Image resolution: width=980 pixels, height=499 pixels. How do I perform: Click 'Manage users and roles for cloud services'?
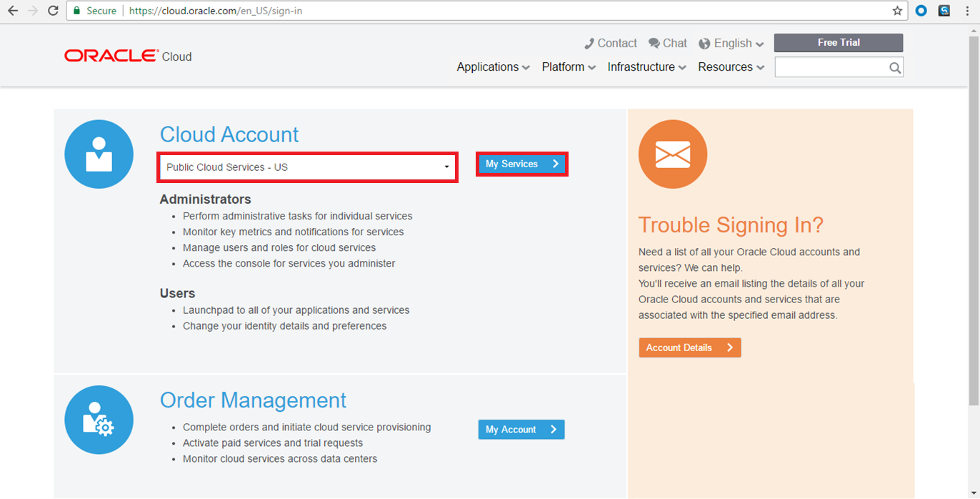click(279, 247)
